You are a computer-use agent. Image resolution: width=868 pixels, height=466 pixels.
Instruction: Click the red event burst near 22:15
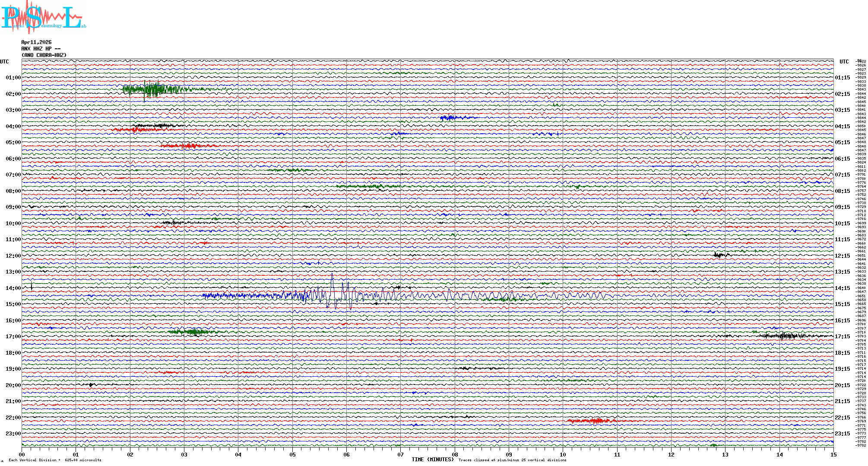[x=596, y=421]
